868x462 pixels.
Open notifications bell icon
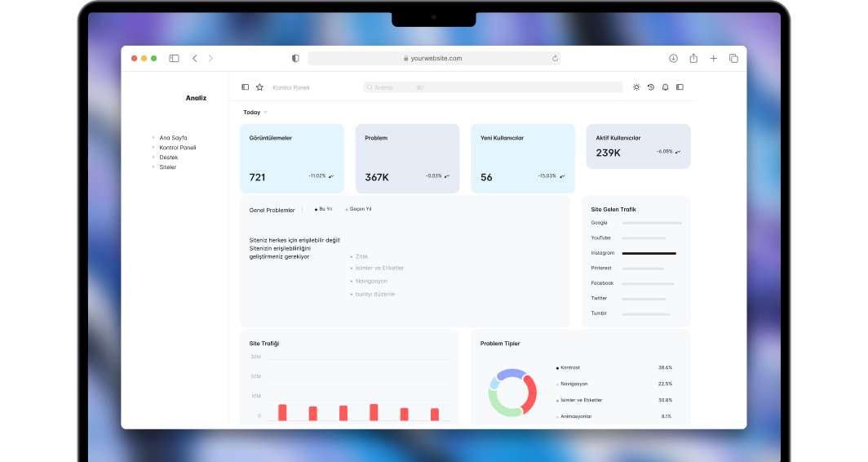click(665, 87)
